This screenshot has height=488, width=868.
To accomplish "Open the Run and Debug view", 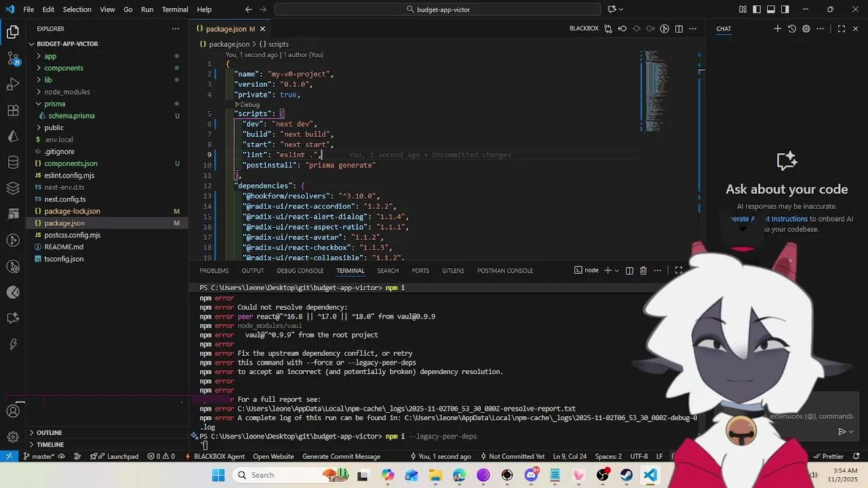I will pyautogui.click(x=13, y=84).
